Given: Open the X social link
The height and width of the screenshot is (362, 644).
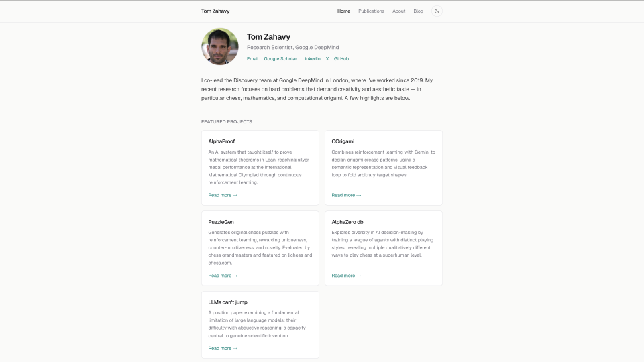Looking at the screenshot, I should click(327, 59).
